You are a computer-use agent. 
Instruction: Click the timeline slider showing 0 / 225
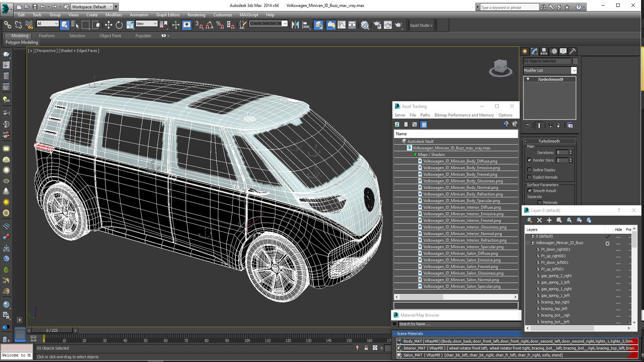tap(52, 330)
